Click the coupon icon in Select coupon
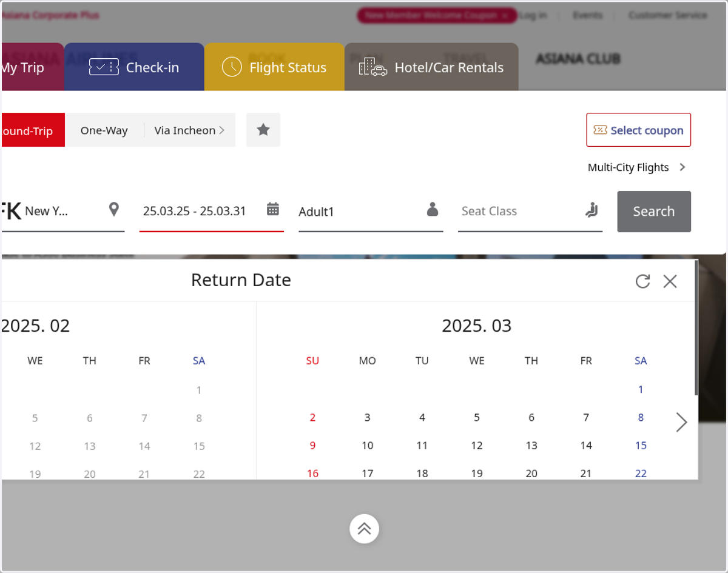The width and height of the screenshot is (728, 573). click(600, 130)
